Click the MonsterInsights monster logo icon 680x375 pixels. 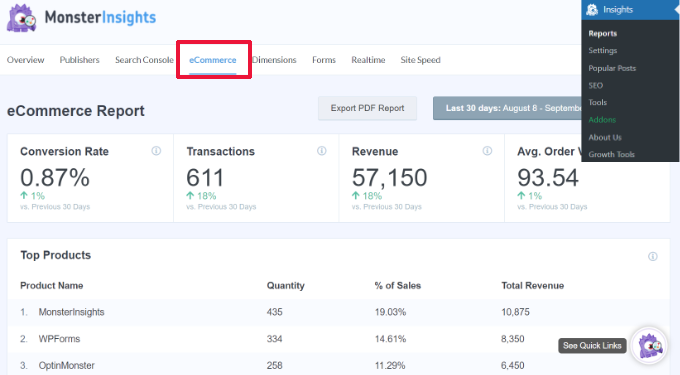click(x=21, y=18)
